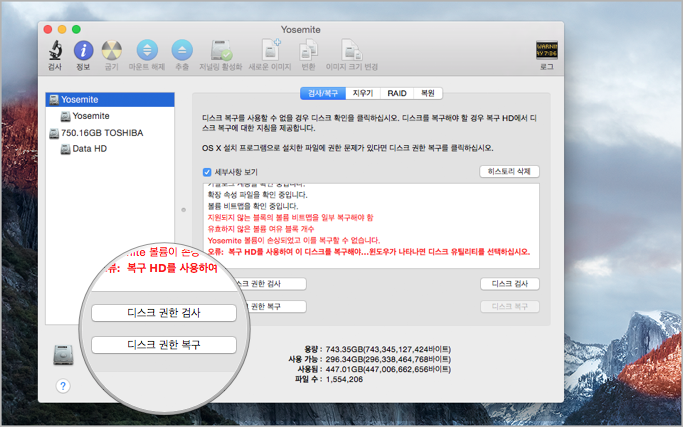Click the 용량 743.35GB value

pyautogui.click(x=388, y=349)
